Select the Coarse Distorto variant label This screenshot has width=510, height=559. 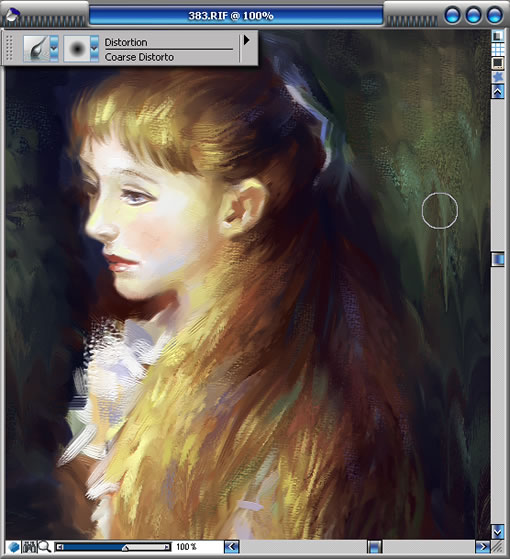tap(139, 57)
